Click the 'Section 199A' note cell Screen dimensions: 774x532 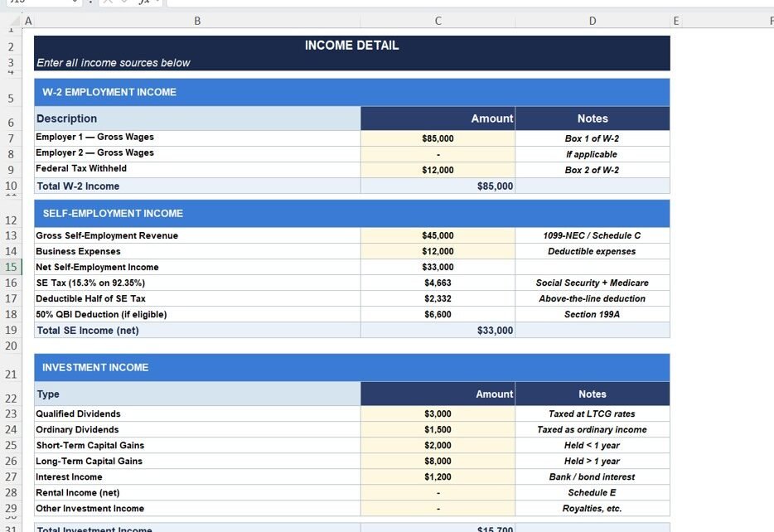click(592, 314)
